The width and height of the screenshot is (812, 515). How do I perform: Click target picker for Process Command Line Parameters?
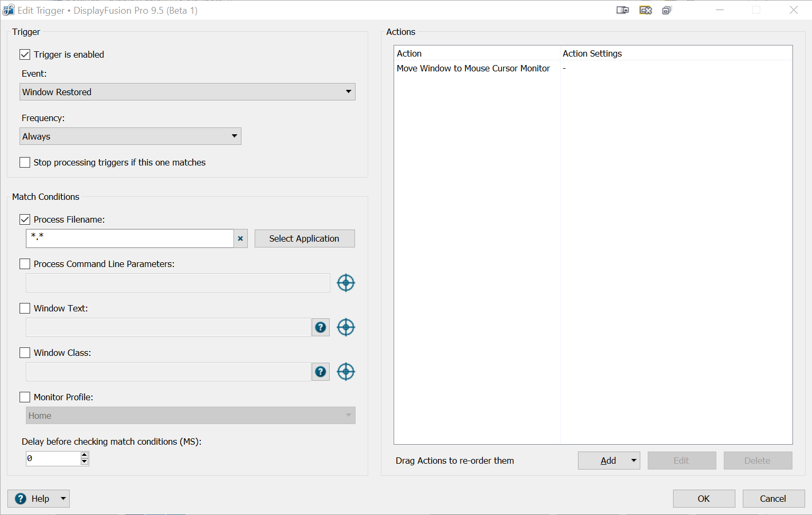(x=346, y=283)
